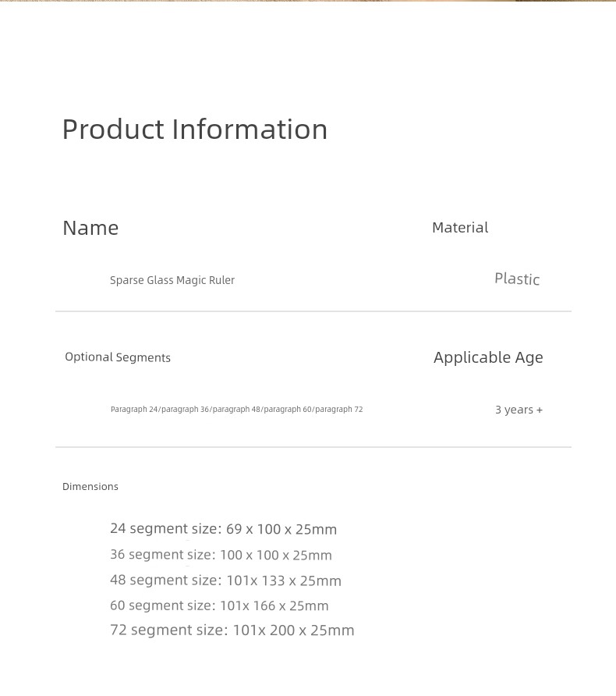The image size is (616, 696).
Task: Click the Sparse Glass Magic Ruler text
Action: [x=172, y=280]
